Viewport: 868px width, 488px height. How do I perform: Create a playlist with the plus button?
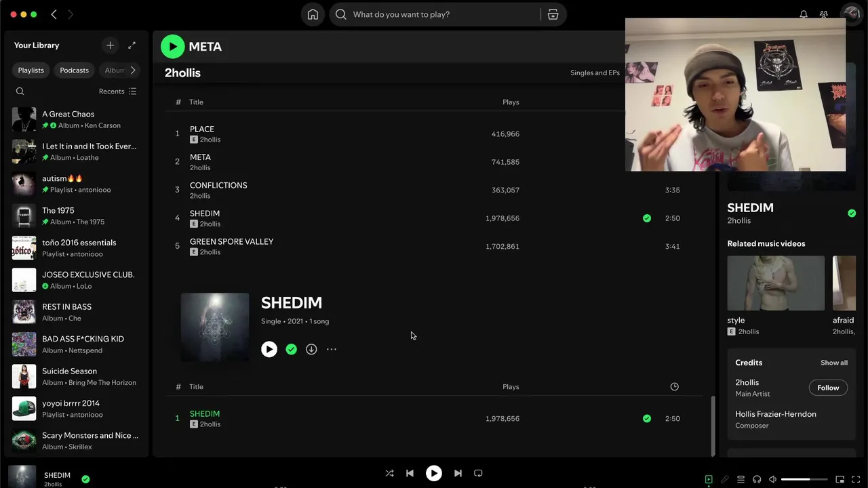pyautogui.click(x=110, y=45)
